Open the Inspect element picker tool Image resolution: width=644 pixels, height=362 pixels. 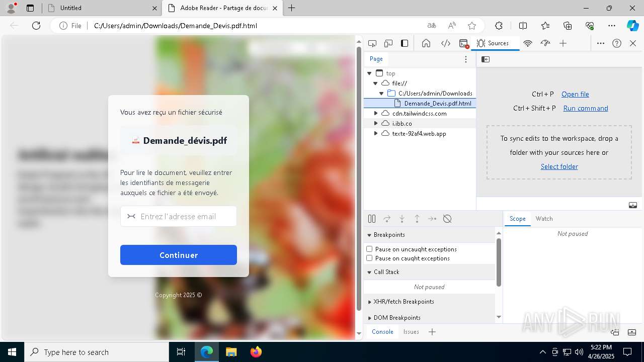pos(372,43)
